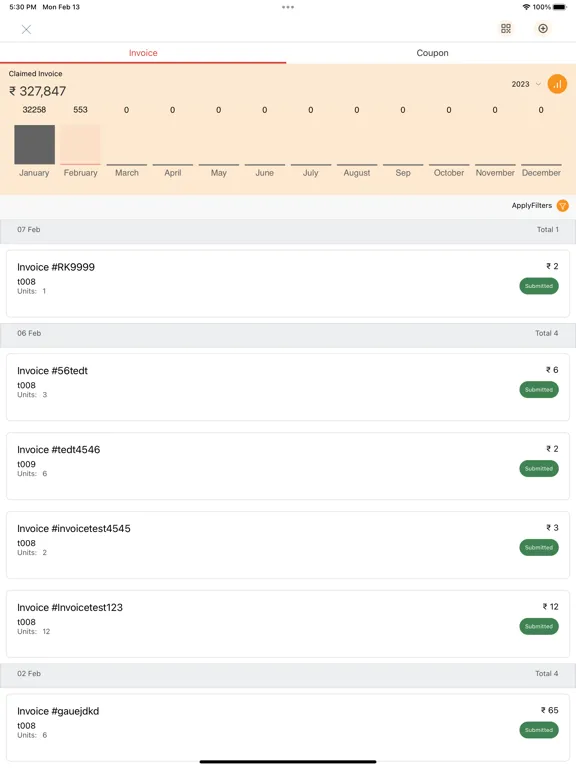The height and width of the screenshot is (768, 576).
Task: Select March month label
Action: 127,173
